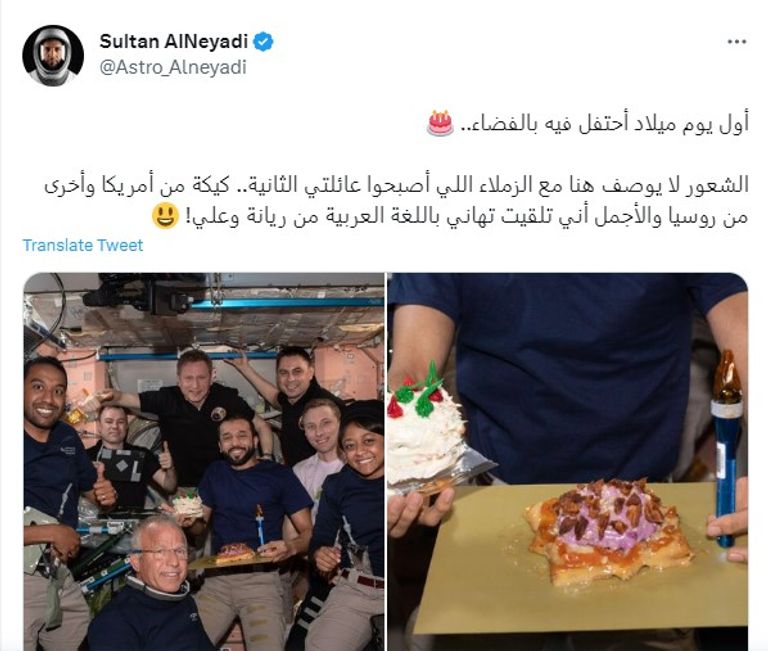The width and height of the screenshot is (768, 651).
Task: Click the Translate Tweet link
Action: (83, 245)
